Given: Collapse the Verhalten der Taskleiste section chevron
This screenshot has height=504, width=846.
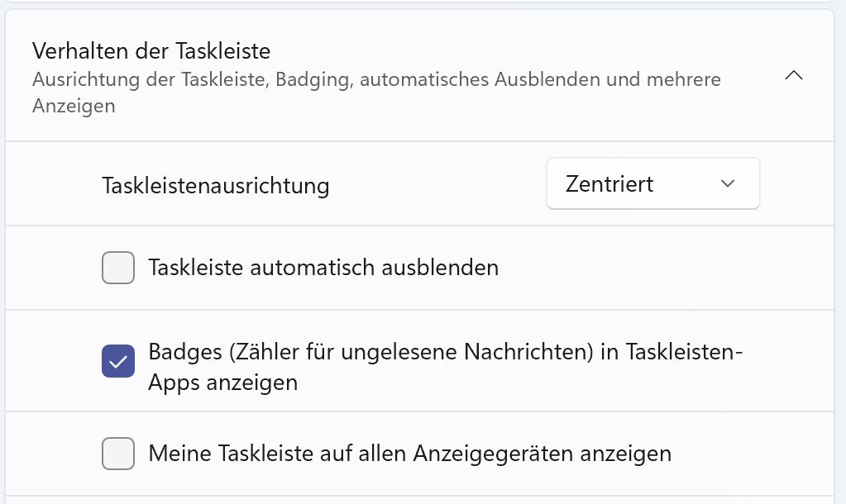Looking at the screenshot, I should (793, 76).
